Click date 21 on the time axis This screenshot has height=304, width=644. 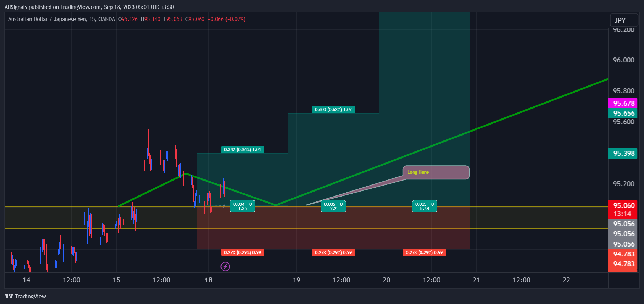pos(476,280)
